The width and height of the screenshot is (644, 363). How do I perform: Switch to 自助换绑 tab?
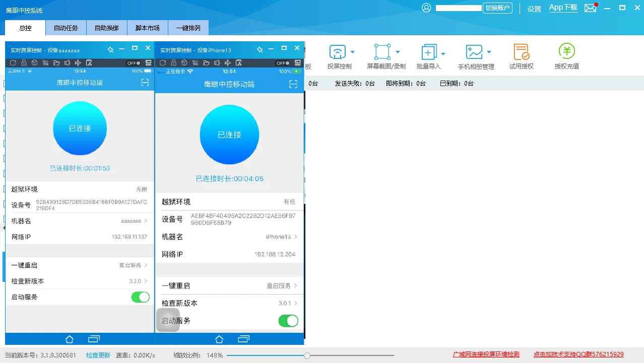[107, 28]
